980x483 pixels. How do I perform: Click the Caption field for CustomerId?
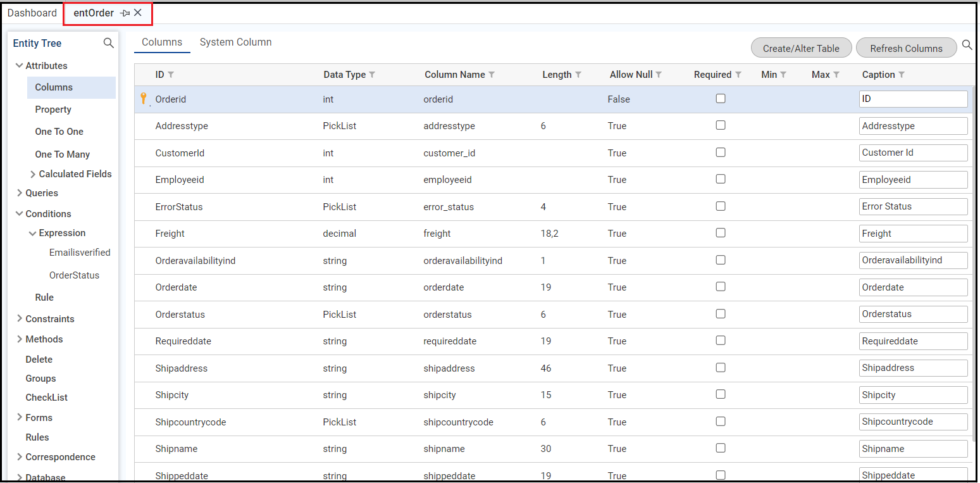click(x=913, y=153)
